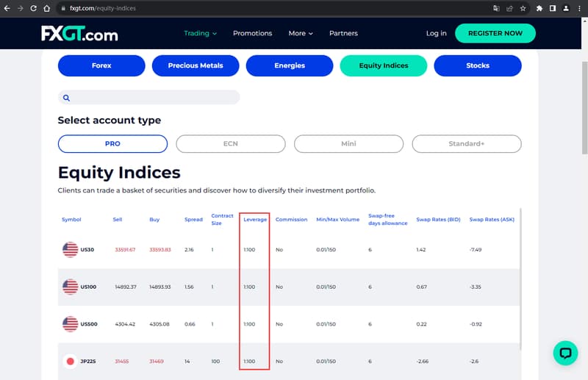Select the PRO account type
588x380 pixels.
tap(112, 144)
